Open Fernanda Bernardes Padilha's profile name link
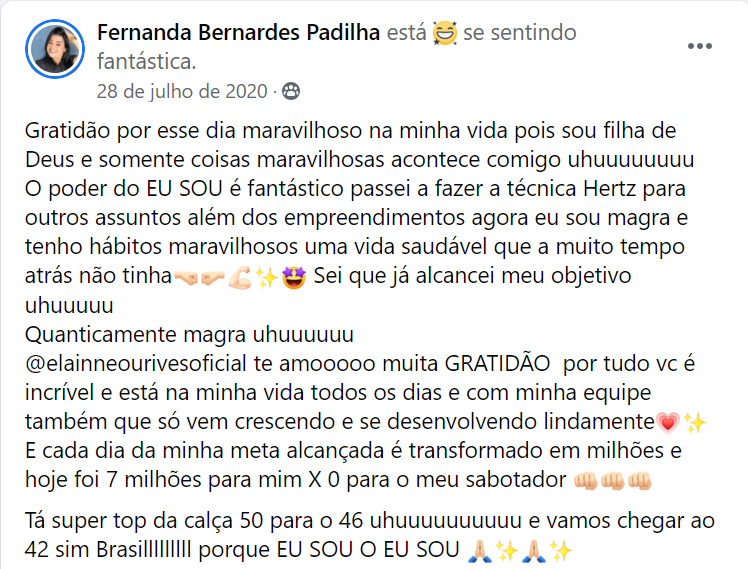 tap(238, 33)
